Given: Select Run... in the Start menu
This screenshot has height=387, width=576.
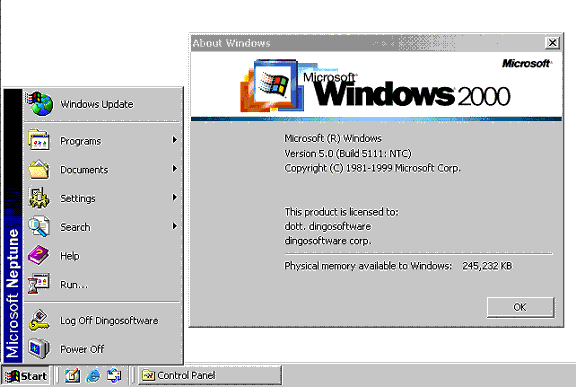Looking at the screenshot, I should [103, 284].
